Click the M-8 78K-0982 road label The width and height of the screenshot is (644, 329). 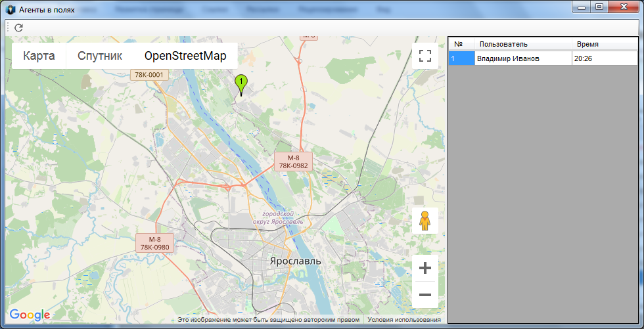tap(293, 162)
